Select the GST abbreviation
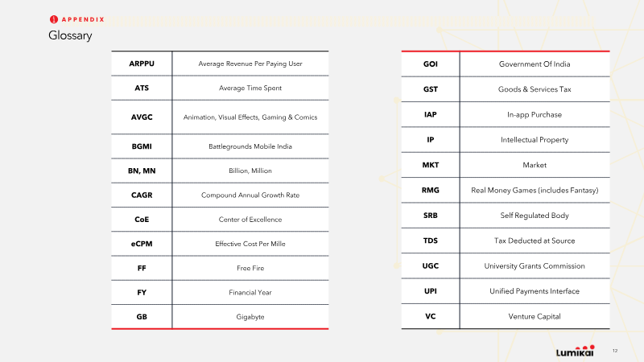The height and width of the screenshot is (362, 644). (x=431, y=89)
